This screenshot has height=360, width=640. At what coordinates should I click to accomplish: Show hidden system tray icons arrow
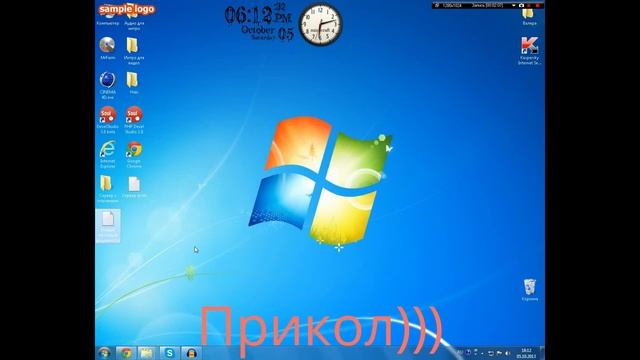(x=482, y=353)
